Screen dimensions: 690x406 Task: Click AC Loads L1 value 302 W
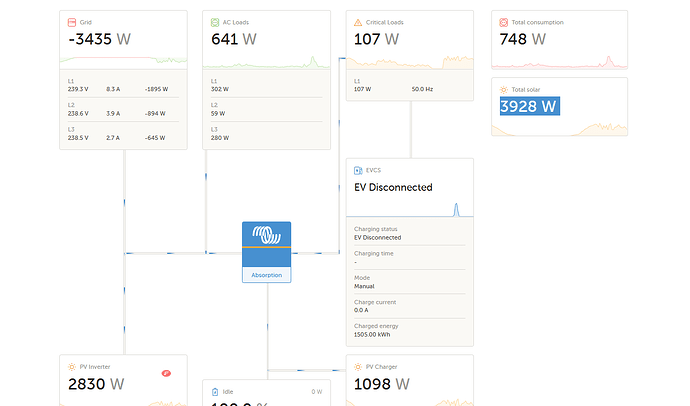point(220,89)
